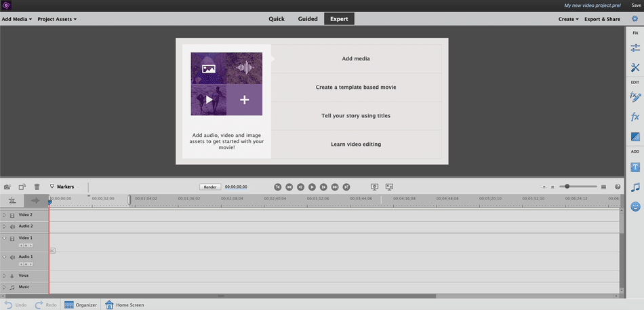644x310 pixels.
Task: Click the settings gear in the top right
Action: [635, 19]
